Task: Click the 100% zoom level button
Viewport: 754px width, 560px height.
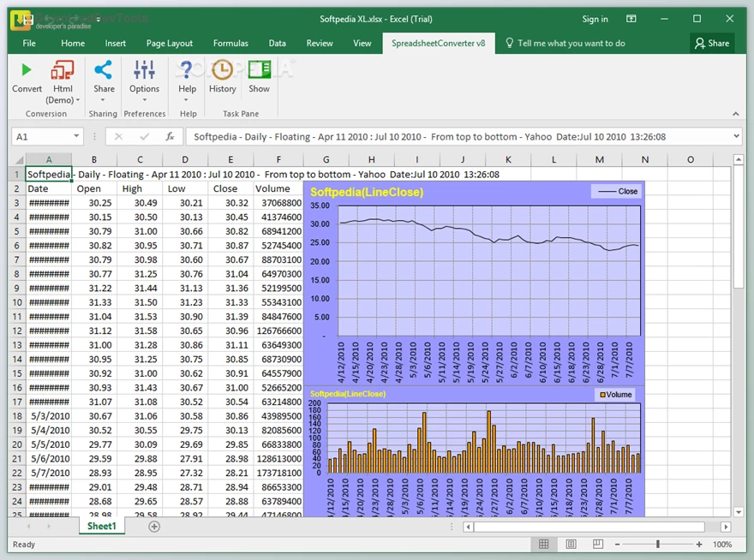Action: (722, 544)
